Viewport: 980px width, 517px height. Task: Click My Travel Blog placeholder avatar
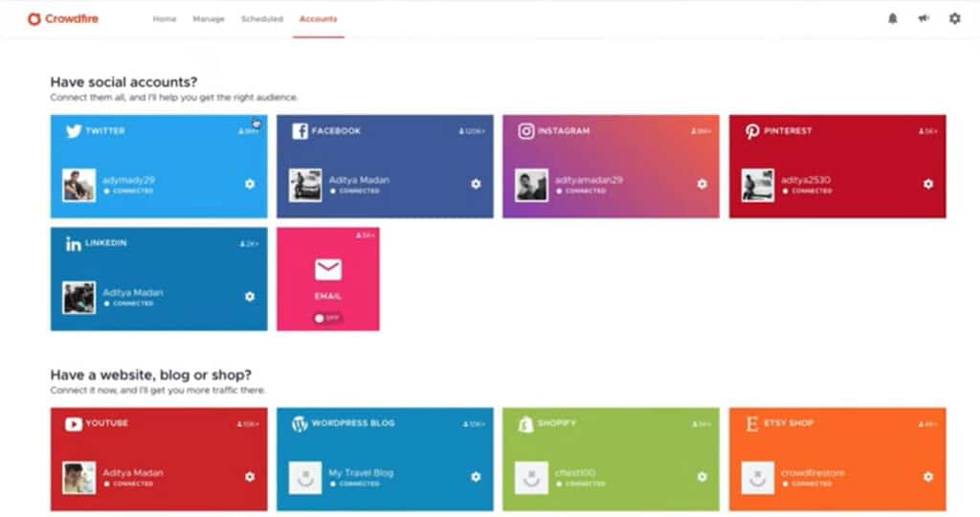pos(305,478)
